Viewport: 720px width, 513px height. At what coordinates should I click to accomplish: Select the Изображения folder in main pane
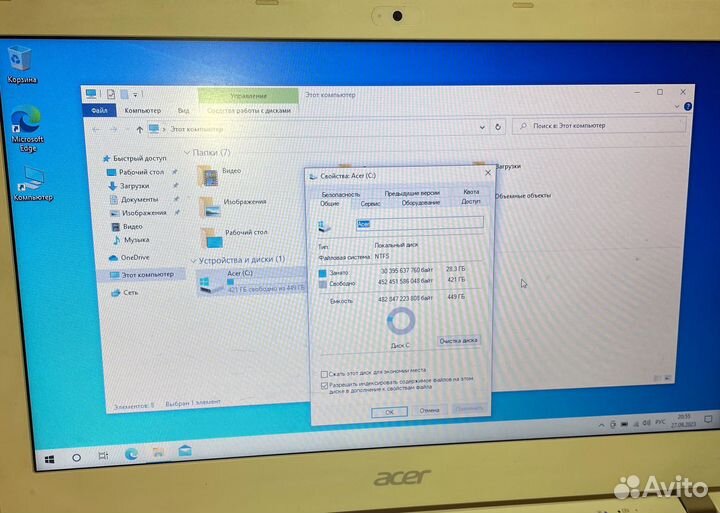(233, 206)
